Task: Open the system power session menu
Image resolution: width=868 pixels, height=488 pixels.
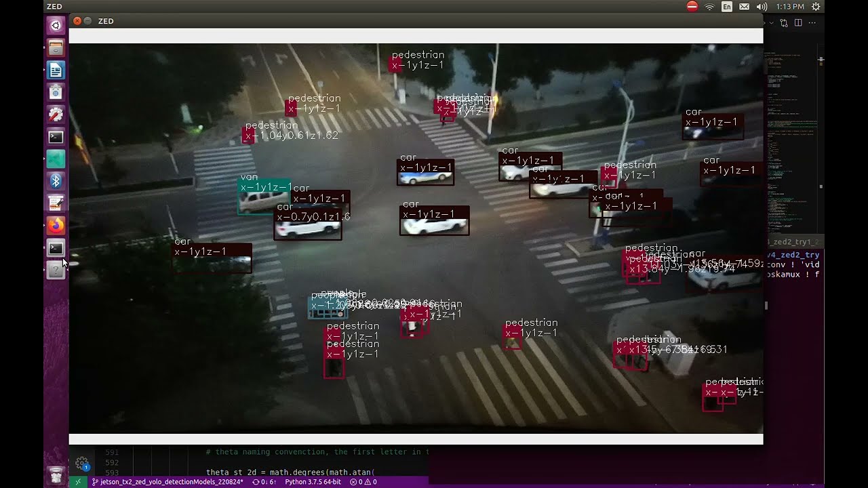Action: pyautogui.click(x=816, y=7)
